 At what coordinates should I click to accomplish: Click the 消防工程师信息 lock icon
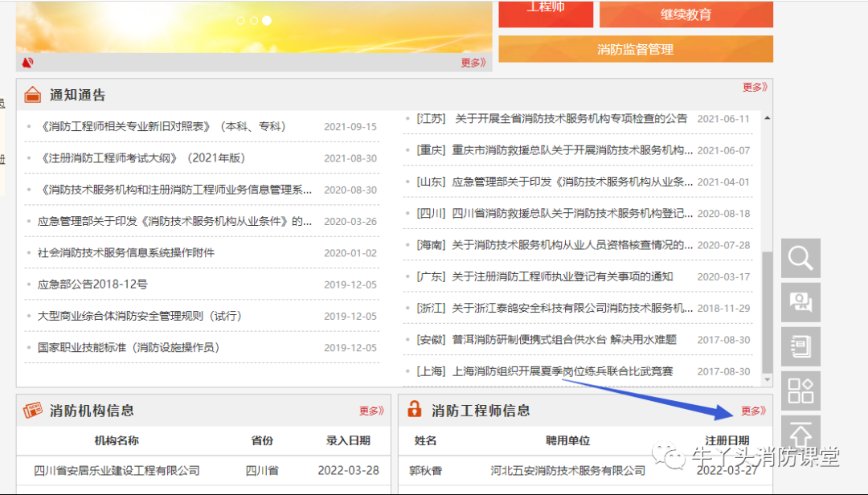(415, 409)
